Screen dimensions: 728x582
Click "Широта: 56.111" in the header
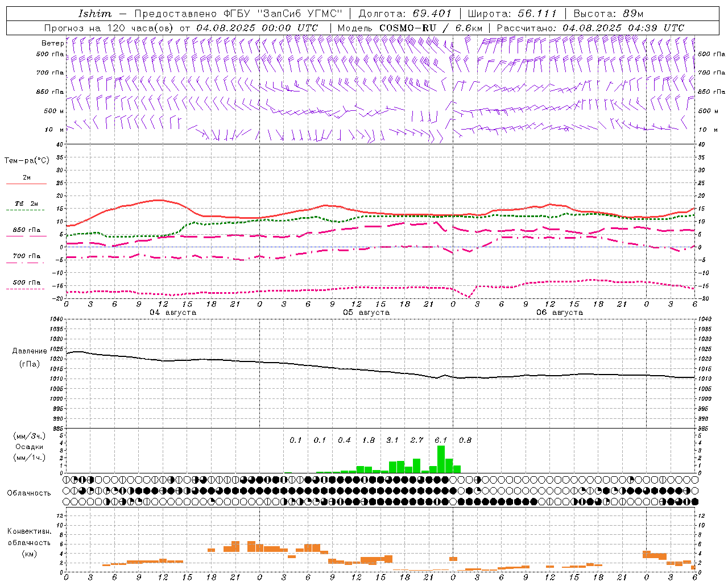coord(512,14)
